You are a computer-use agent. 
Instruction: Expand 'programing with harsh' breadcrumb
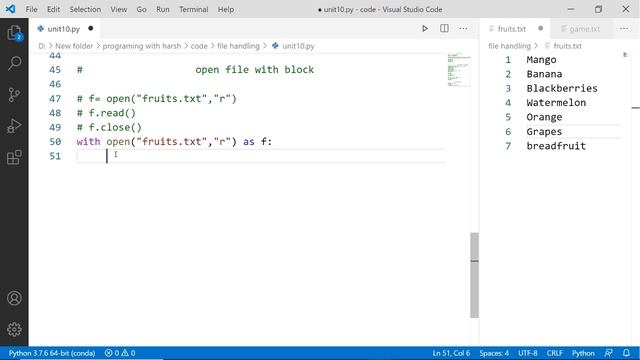[x=142, y=46]
